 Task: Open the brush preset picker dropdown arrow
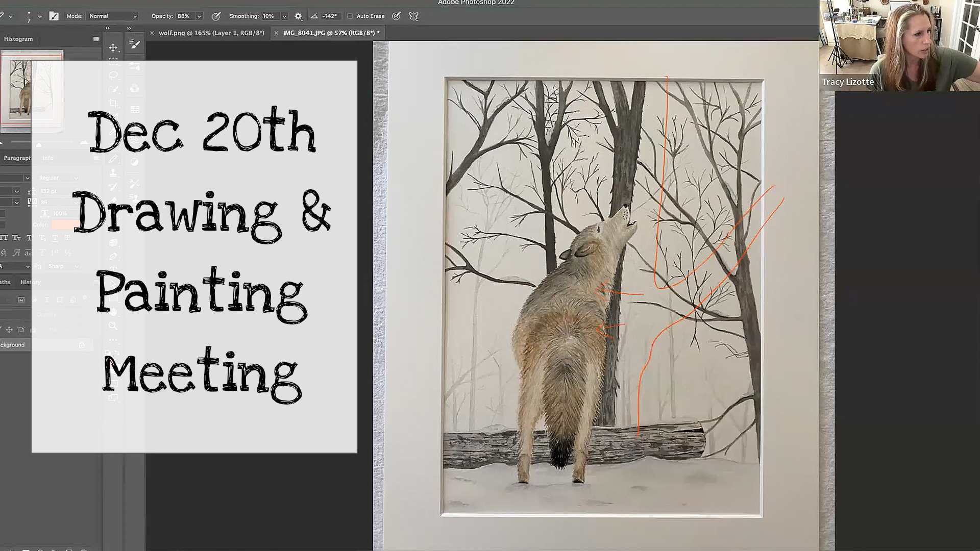point(40,16)
